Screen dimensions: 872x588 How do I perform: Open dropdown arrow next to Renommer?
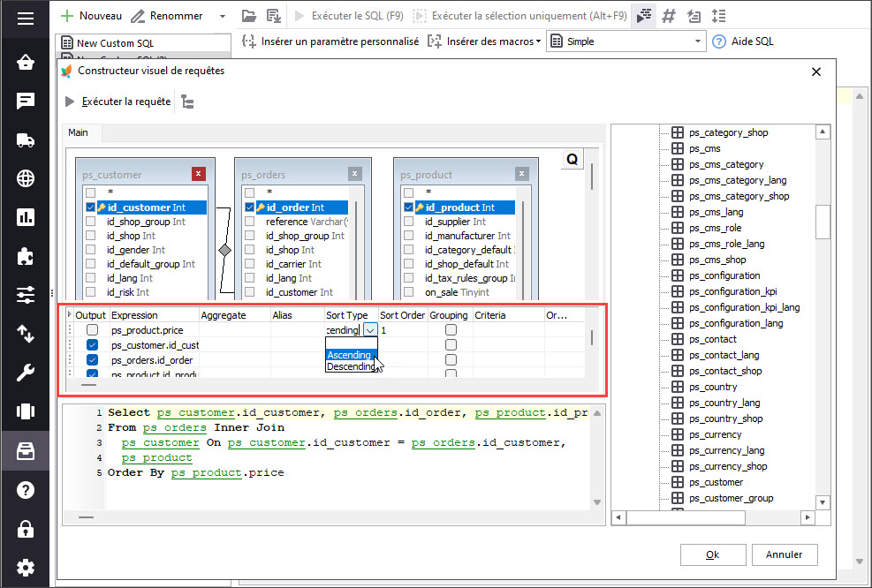223,16
